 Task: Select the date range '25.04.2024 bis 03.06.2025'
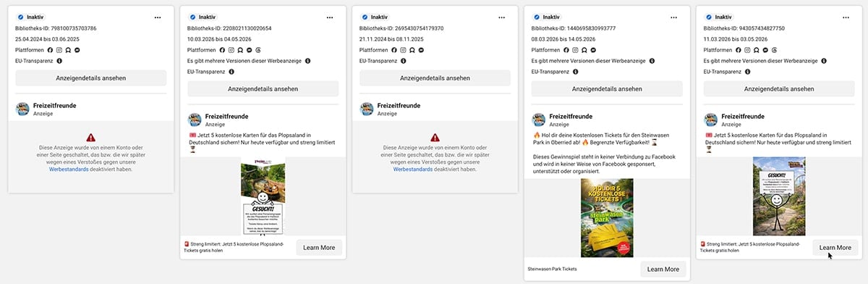(48, 39)
